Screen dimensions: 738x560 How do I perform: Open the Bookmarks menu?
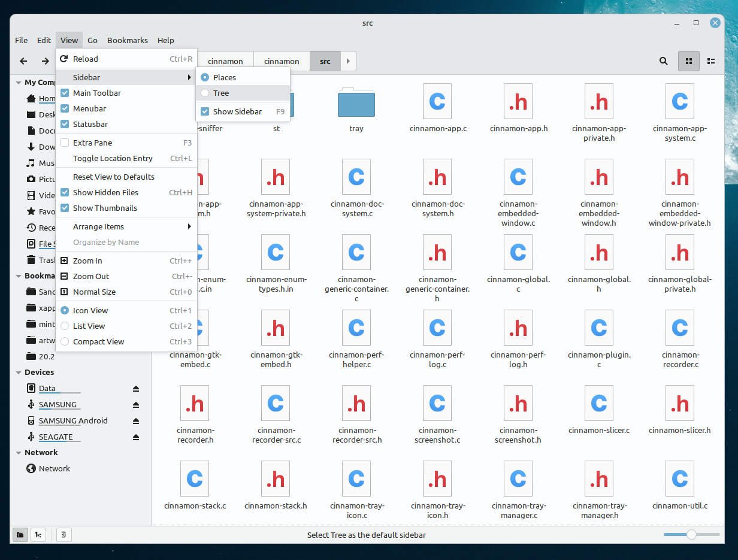pyautogui.click(x=128, y=40)
